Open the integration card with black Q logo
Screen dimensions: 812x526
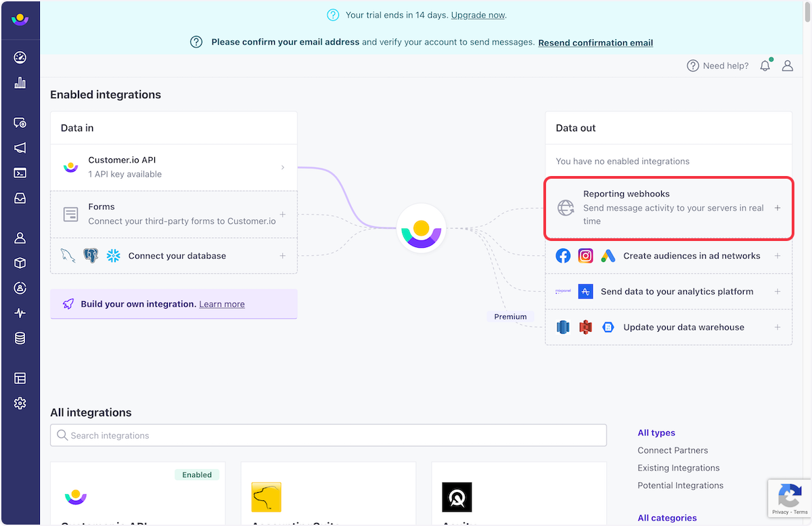coord(519,494)
